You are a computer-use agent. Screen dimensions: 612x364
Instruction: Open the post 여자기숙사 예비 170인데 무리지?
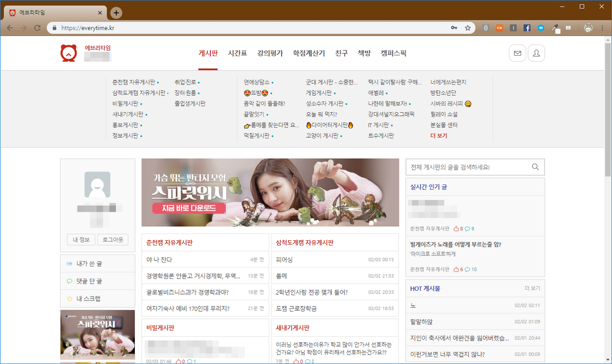[188, 309]
